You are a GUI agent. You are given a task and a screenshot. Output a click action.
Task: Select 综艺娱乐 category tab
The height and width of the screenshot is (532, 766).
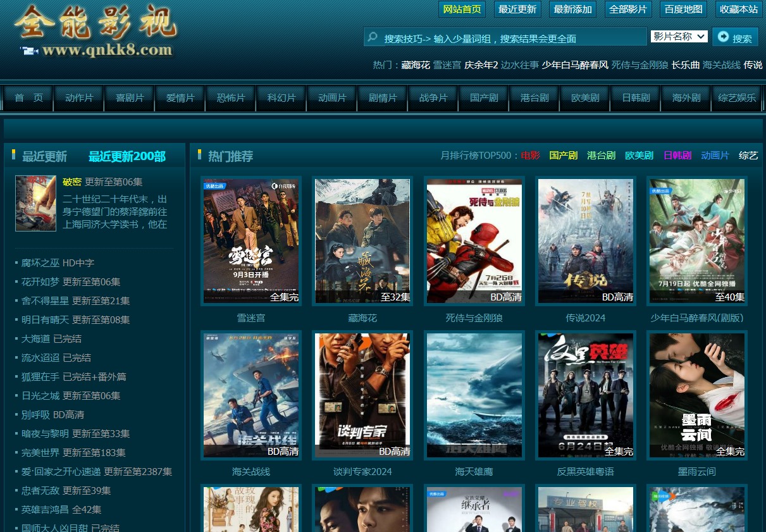737,98
